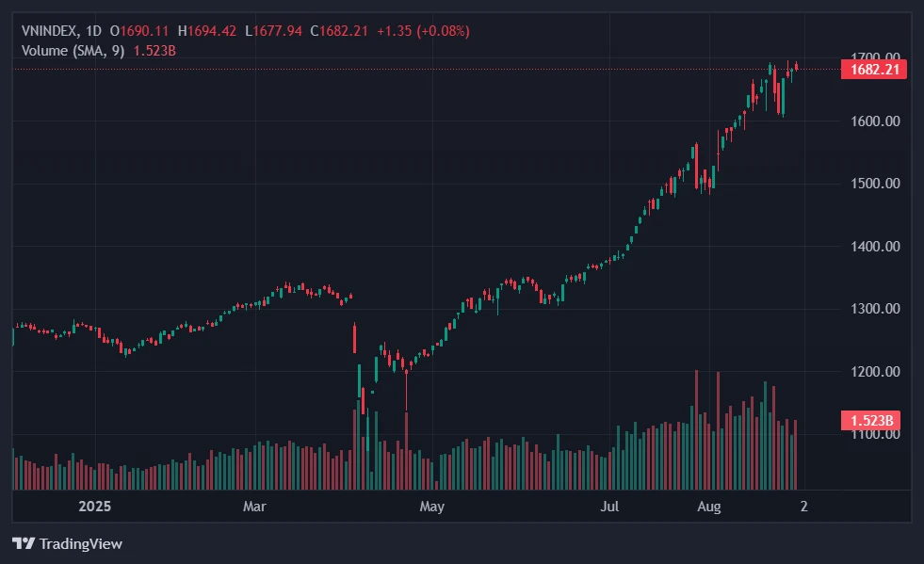Open the TradingView text link
The image size is (924, 564).
80,543
